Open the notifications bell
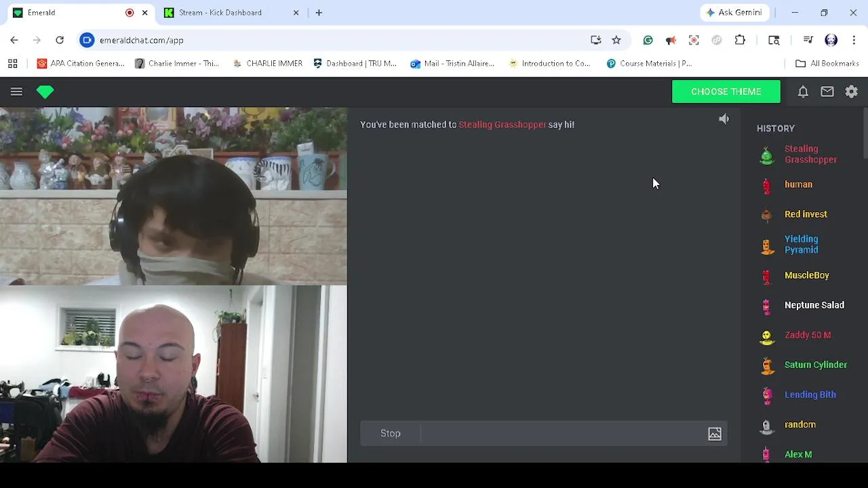 tap(803, 91)
